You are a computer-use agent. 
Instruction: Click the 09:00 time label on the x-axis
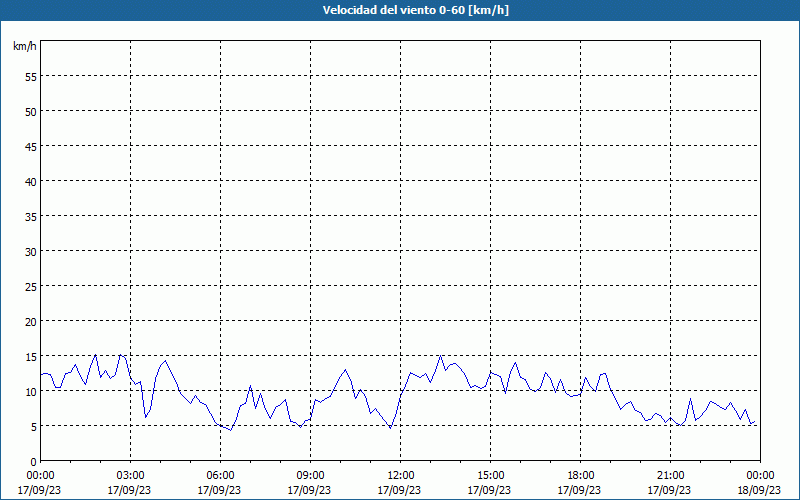pos(310,475)
